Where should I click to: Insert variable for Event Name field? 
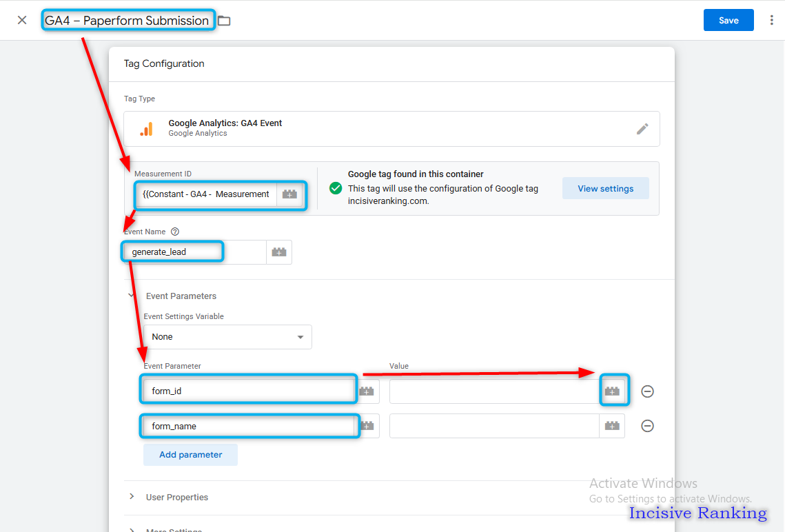(x=279, y=252)
